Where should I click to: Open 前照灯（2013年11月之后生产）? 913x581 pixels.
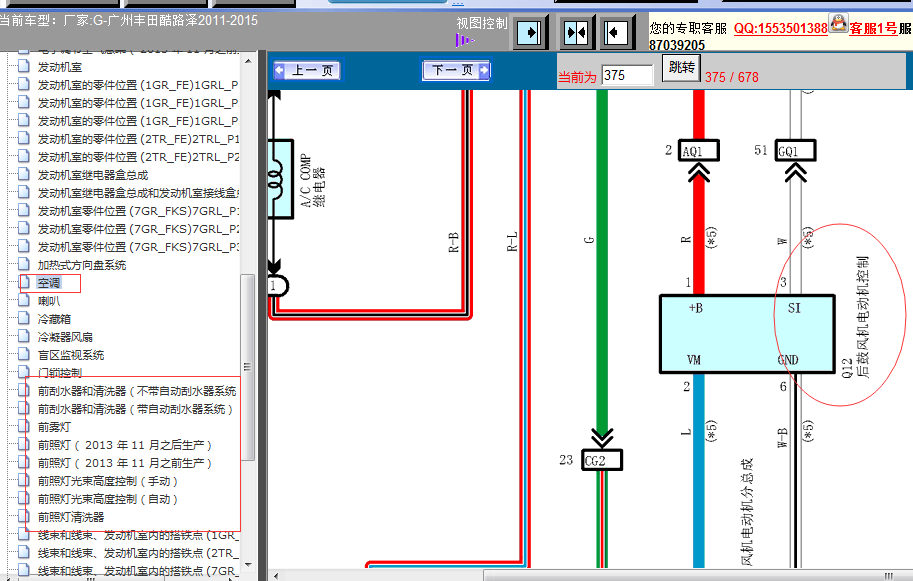coord(125,445)
